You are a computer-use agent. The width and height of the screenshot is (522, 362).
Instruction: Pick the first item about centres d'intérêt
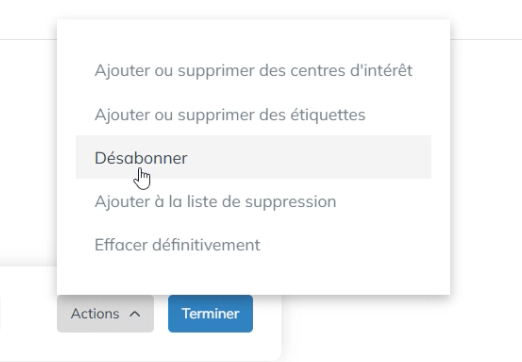[x=253, y=70]
